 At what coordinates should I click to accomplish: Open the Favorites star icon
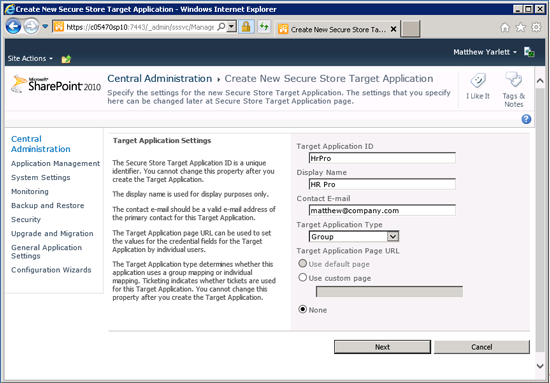pos(521,27)
